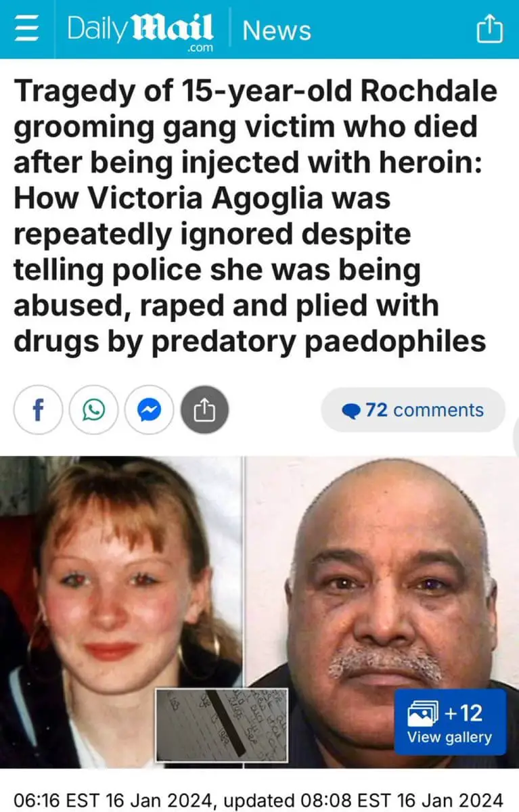Tap the small inset document image
The height and width of the screenshot is (812, 519).
[221, 725]
